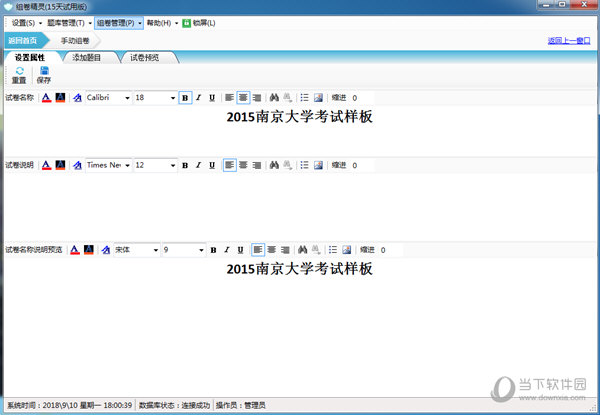Click the 返回上一窗口 link
The height and width of the screenshot is (415, 600).
click(569, 40)
